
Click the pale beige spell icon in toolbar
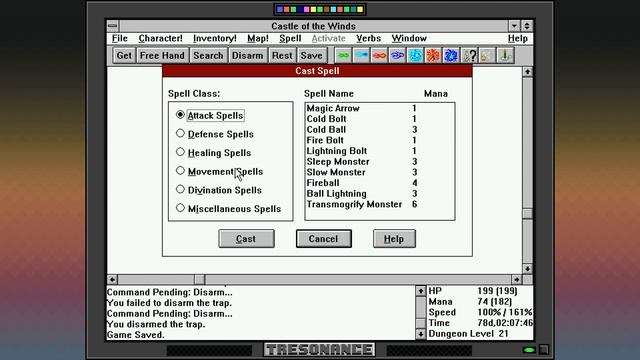click(x=487, y=55)
